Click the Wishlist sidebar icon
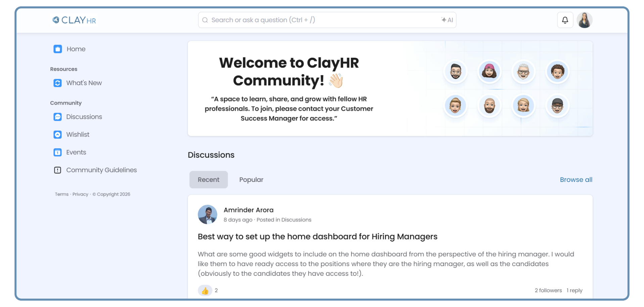The width and height of the screenshot is (644, 307). [58, 135]
